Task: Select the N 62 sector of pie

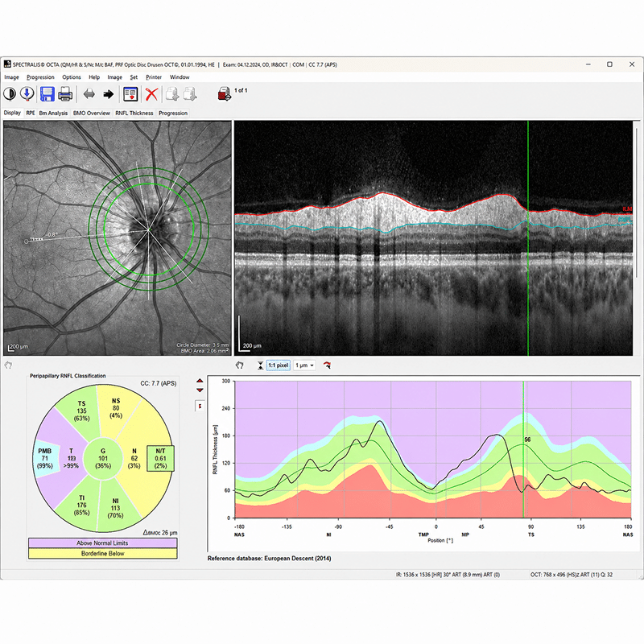Action: point(134,458)
